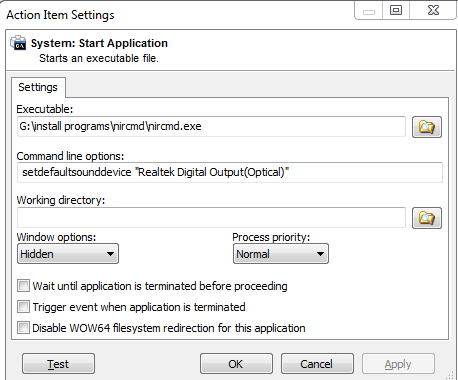Minimize the Action Item Settings window
Screen dimensions: 458x380
click(369, 11)
